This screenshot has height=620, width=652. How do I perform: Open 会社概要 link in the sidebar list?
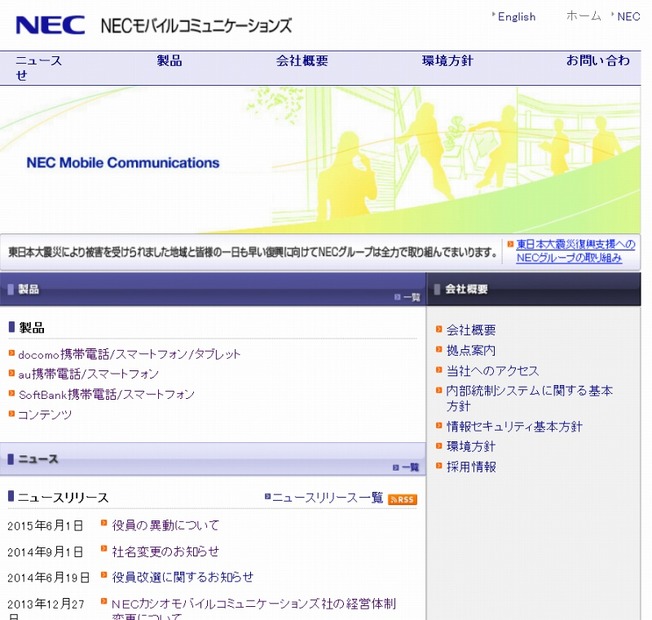471,330
